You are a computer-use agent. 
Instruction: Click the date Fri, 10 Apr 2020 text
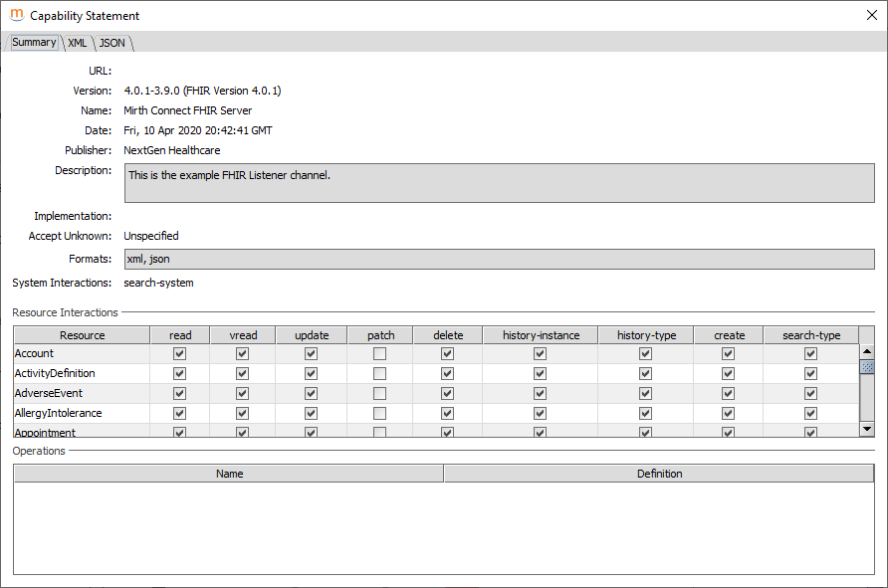point(198,130)
